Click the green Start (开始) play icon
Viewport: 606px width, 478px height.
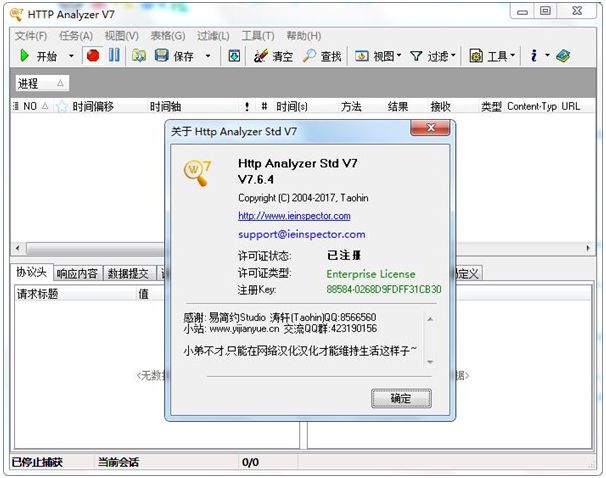click(x=24, y=56)
